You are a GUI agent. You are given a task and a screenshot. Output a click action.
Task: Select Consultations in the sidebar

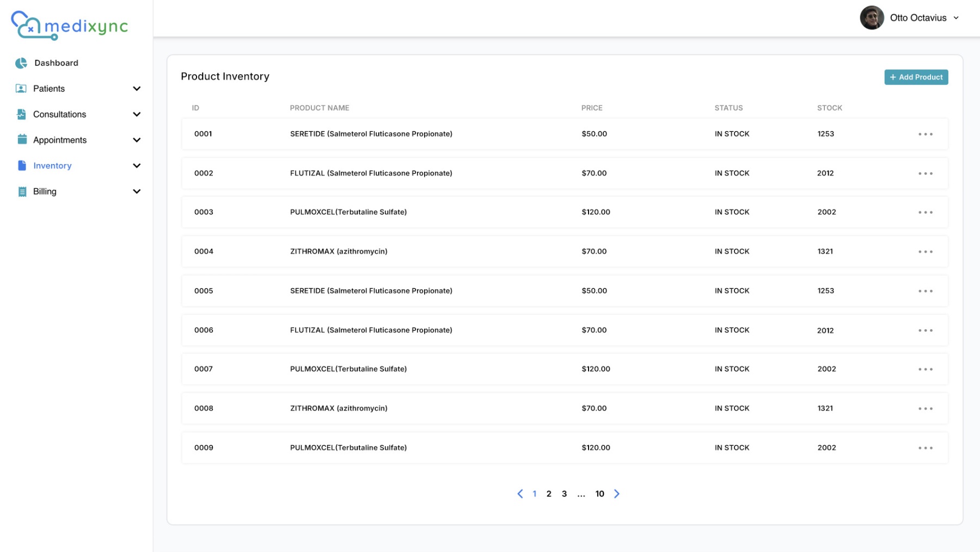click(x=59, y=114)
